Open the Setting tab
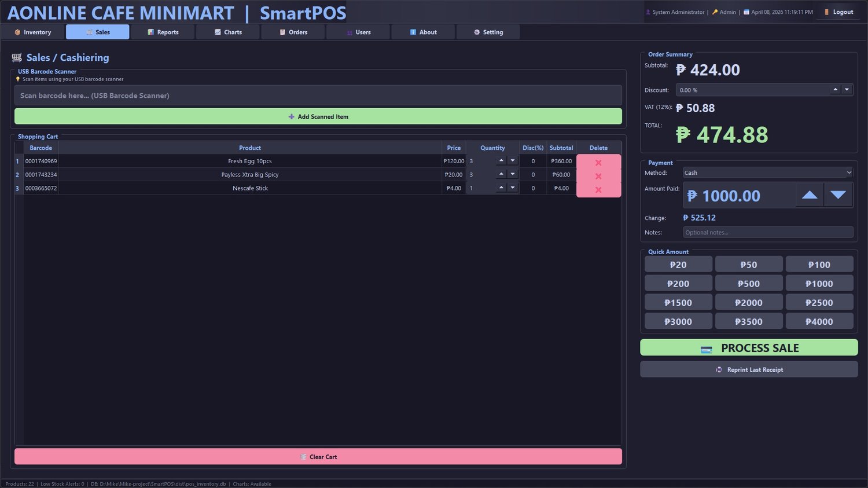 488,32
